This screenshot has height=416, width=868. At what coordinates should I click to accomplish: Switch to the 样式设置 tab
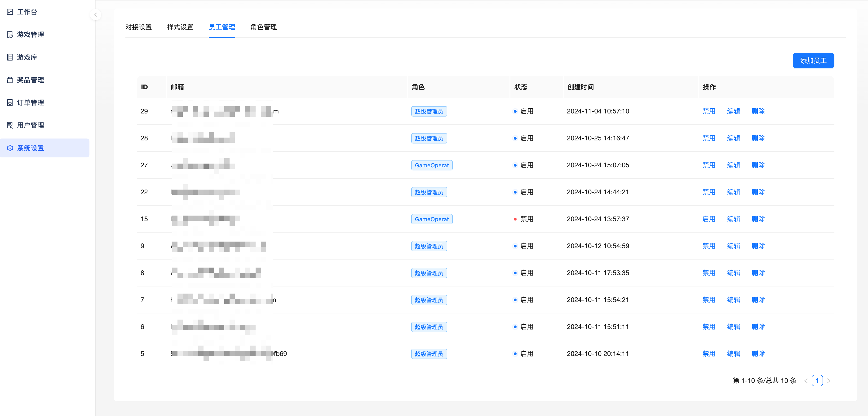pyautogui.click(x=180, y=27)
